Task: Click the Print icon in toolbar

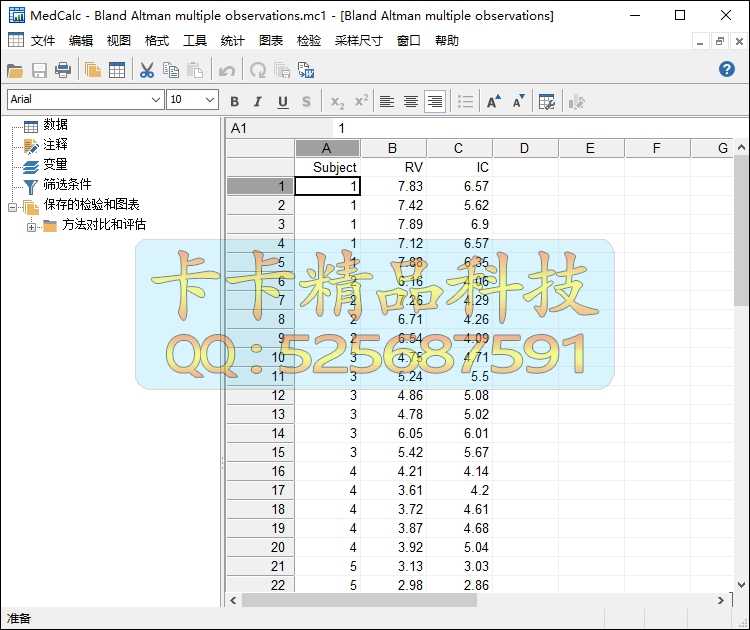Action: [63, 71]
